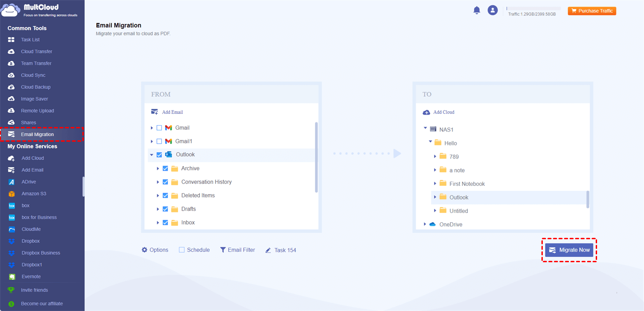Click the OneDrive cloud icon

pos(432,225)
